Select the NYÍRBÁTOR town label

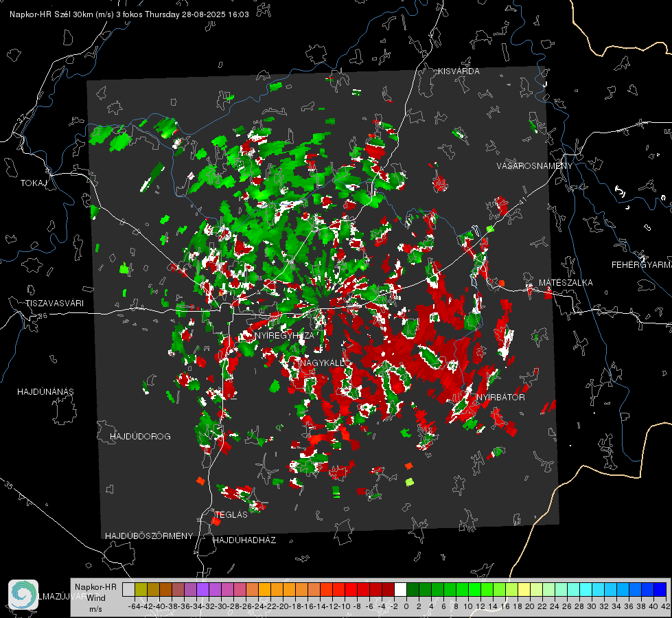click(500, 398)
